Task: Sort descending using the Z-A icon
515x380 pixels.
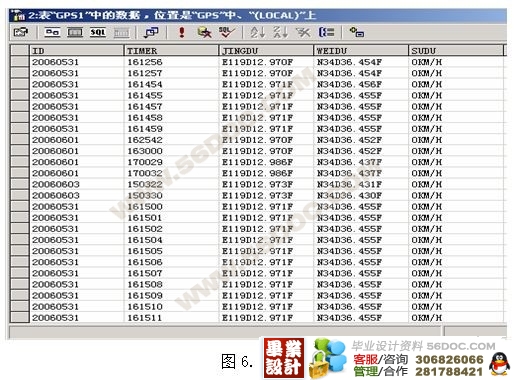Action: [280, 32]
